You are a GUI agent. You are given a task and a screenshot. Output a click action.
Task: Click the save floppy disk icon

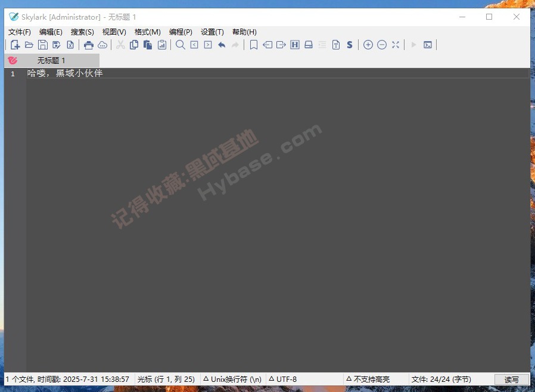(x=43, y=45)
